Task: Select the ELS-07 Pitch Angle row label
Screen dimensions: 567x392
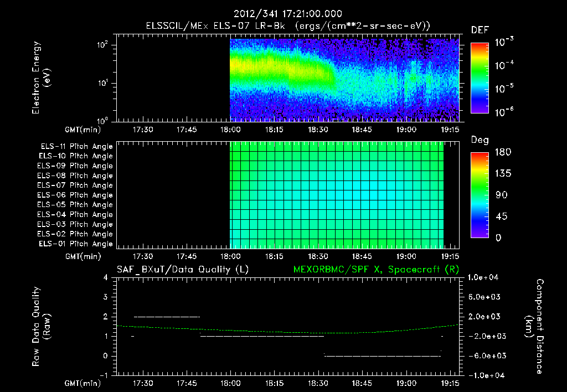Action: [75, 185]
